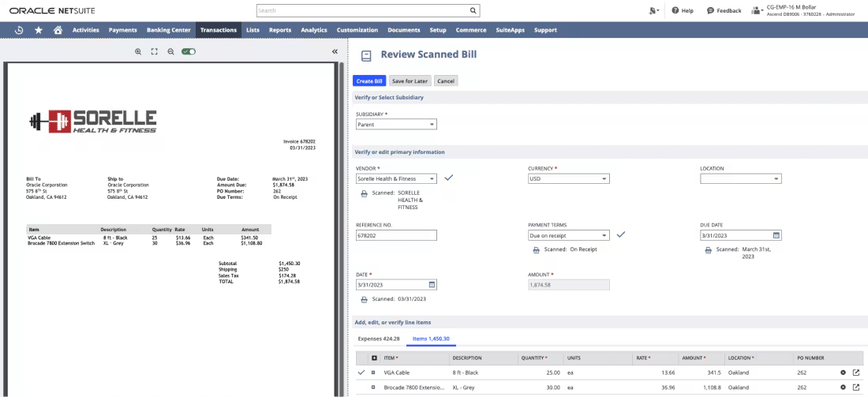Open the SuiteApps menu
Image resolution: width=868 pixels, height=397 pixels.
[511, 30]
